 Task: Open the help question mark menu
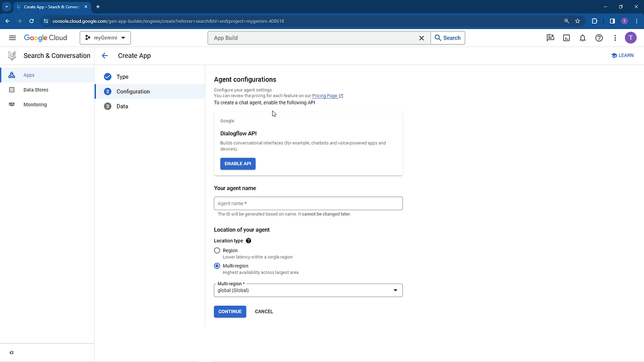[x=599, y=37]
